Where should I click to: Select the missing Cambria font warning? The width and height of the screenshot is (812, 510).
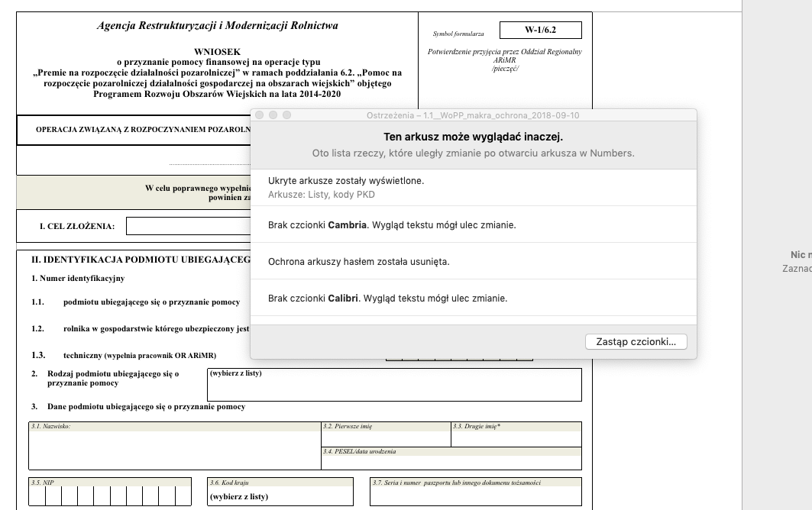(x=473, y=225)
